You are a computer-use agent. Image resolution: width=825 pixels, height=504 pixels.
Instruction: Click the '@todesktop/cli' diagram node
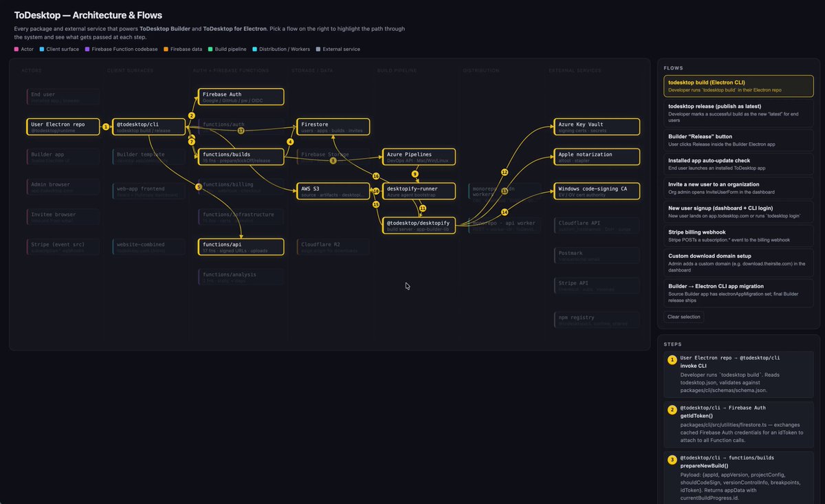[x=149, y=127]
